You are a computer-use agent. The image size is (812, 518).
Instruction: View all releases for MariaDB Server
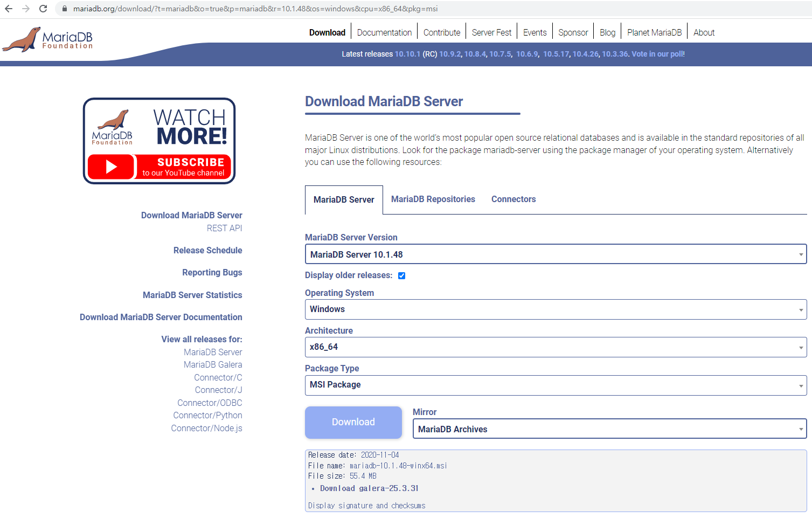pos(213,352)
